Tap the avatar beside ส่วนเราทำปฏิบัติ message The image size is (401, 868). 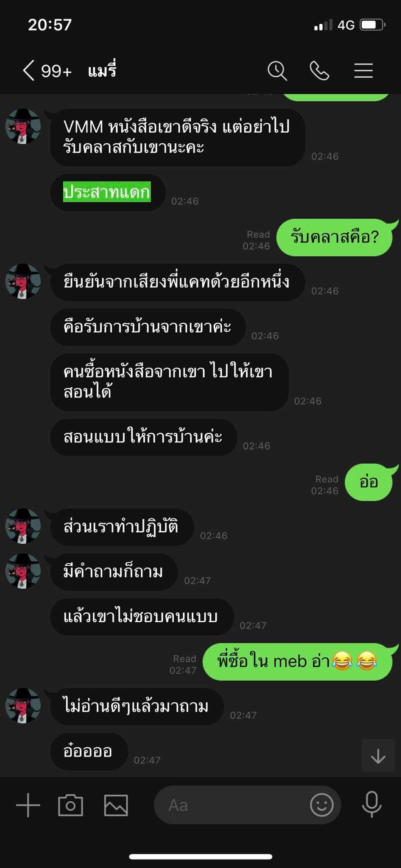tap(23, 526)
